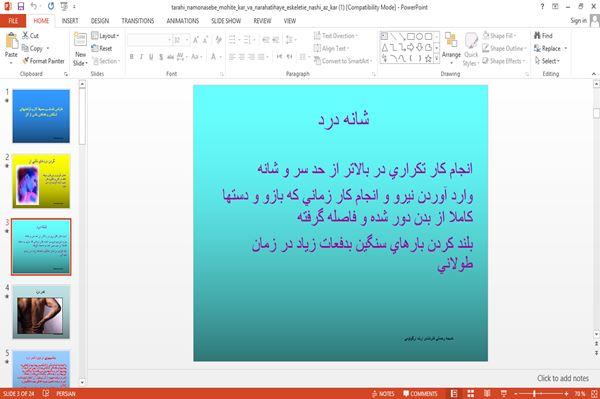Toggle Underline formatting
The width and height of the screenshot is (600, 399).
coord(151,57)
